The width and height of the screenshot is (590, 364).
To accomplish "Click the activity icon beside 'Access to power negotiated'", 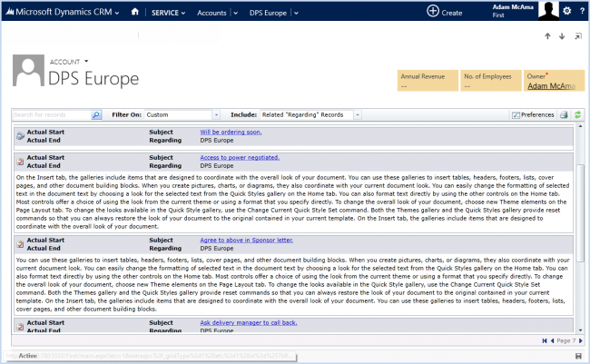I will [20, 162].
